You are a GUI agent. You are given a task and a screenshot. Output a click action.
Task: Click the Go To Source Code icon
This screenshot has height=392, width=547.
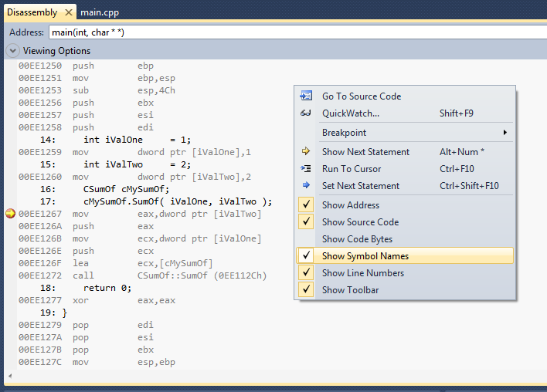click(x=306, y=96)
